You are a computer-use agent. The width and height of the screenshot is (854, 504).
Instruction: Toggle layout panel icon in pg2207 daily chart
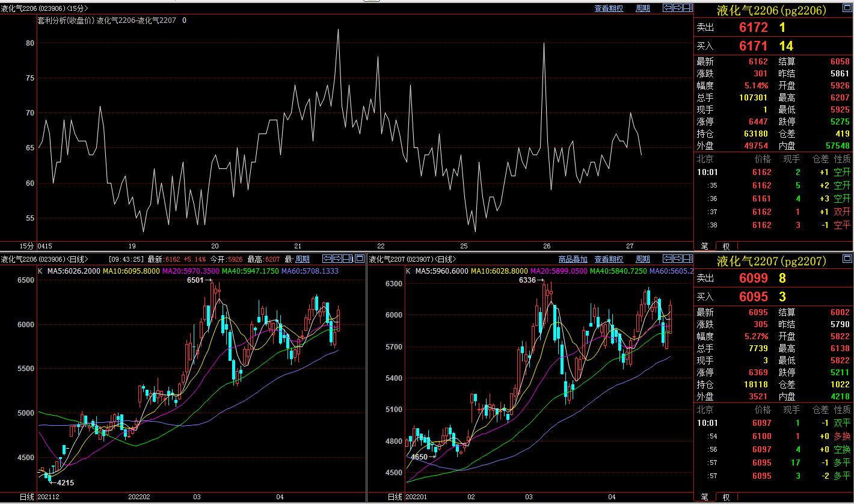click(688, 259)
